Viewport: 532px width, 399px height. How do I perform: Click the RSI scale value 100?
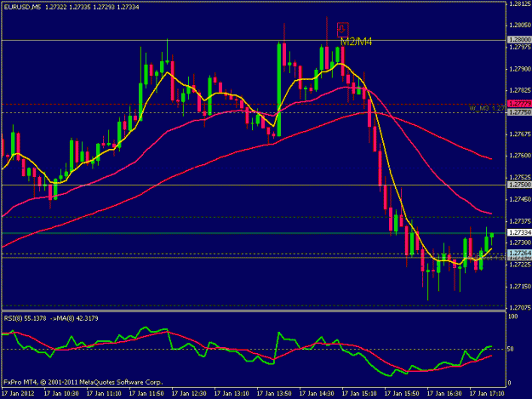[512, 316]
